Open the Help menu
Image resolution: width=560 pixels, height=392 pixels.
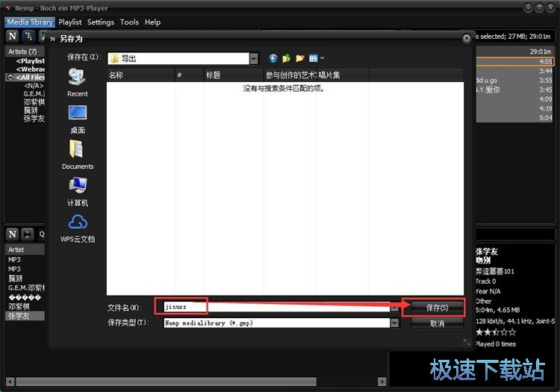pyautogui.click(x=152, y=22)
